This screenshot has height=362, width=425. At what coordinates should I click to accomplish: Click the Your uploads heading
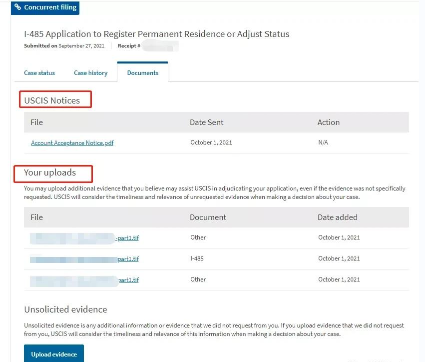pos(50,173)
